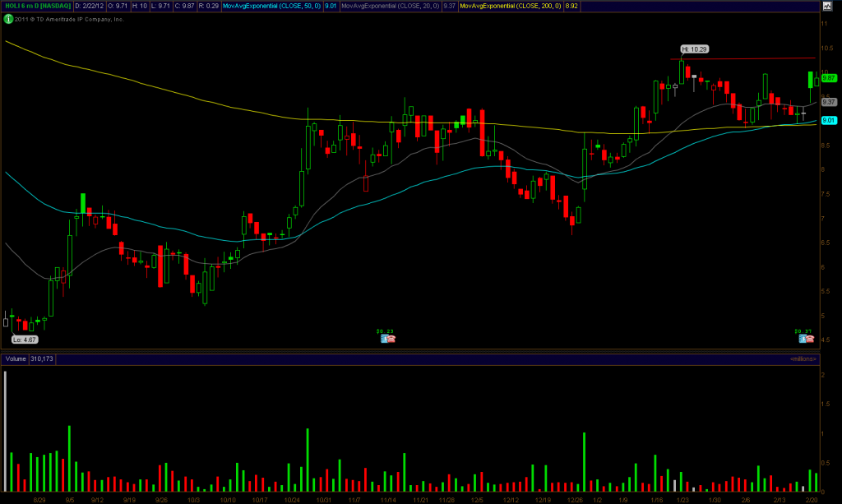842x504 pixels.
Task: Click the D: 2/22/12 date readout
Action: pos(89,6)
